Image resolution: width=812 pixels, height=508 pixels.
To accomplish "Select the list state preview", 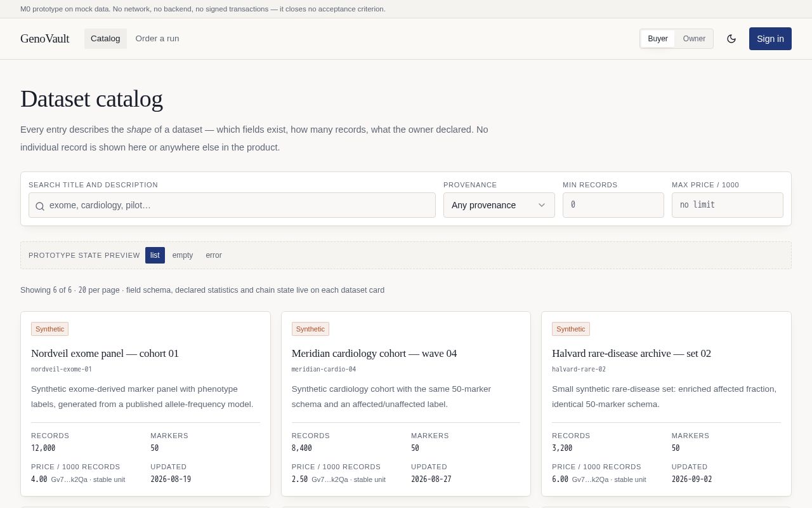I will click(x=155, y=255).
